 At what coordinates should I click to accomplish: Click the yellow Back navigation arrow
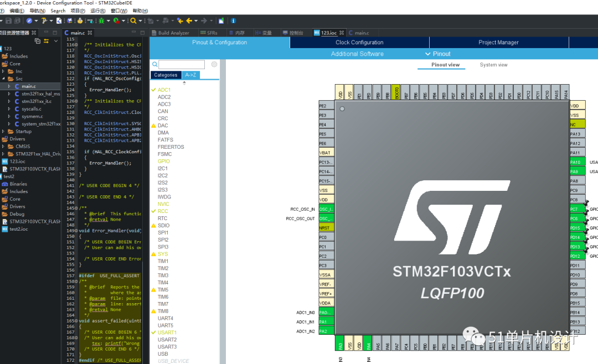click(x=189, y=20)
